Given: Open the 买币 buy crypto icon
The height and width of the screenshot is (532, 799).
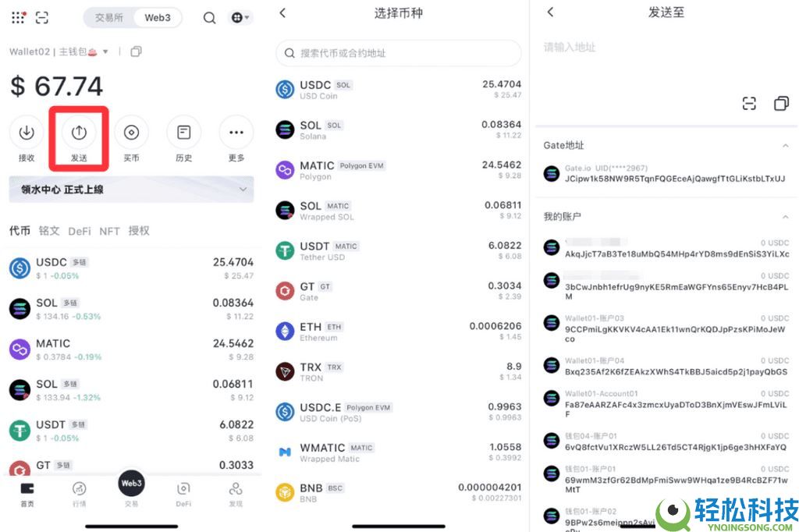Looking at the screenshot, I should 130,132.
